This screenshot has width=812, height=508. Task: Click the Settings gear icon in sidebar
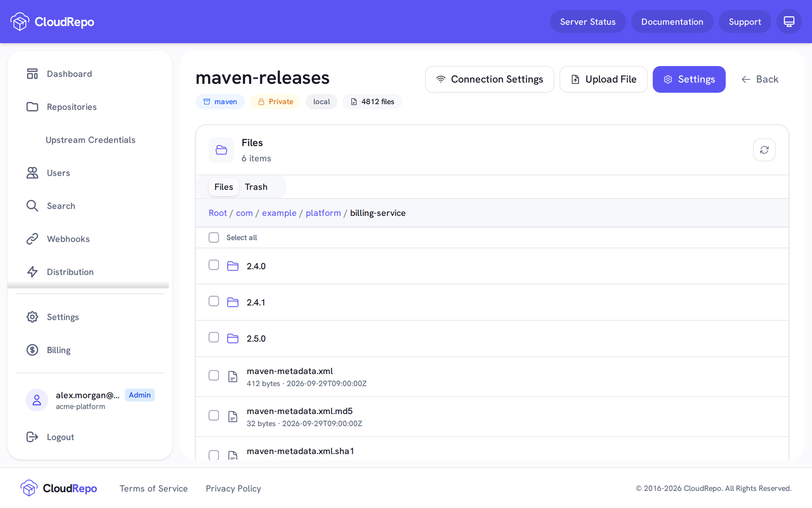point(32,317)
